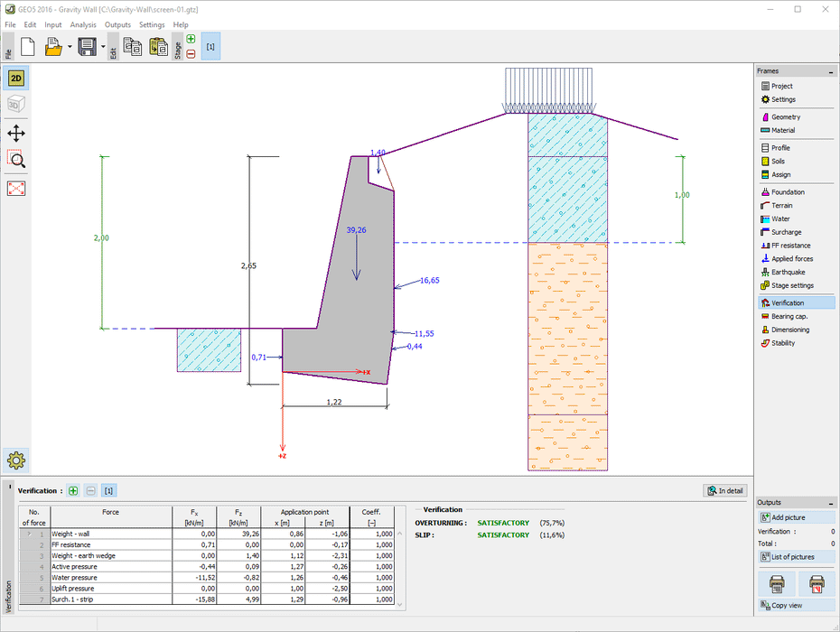Image resolution: width=840 pixels, height=632 pixels.
Task: Collapse the Frames panel
Action: [x=831, y=71]
